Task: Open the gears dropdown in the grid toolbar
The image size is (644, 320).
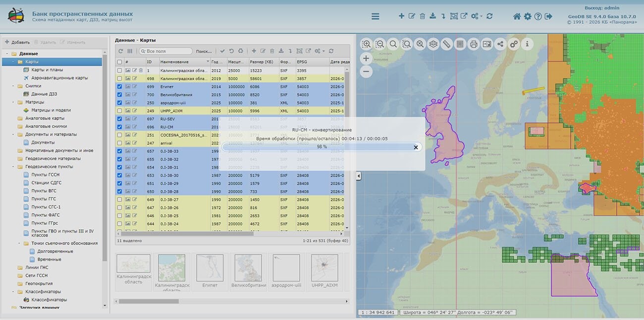Action: pos(320,51)
